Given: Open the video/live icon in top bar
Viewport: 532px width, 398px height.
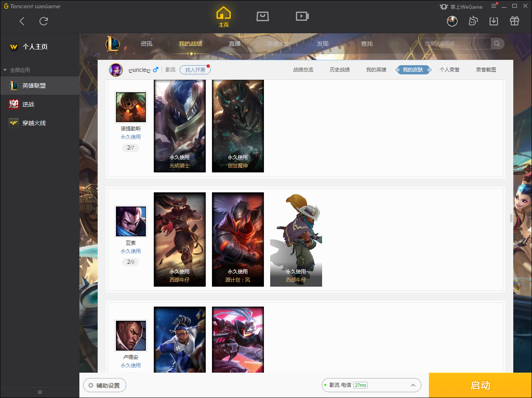Looking at the screenshot, I should 302,16.
